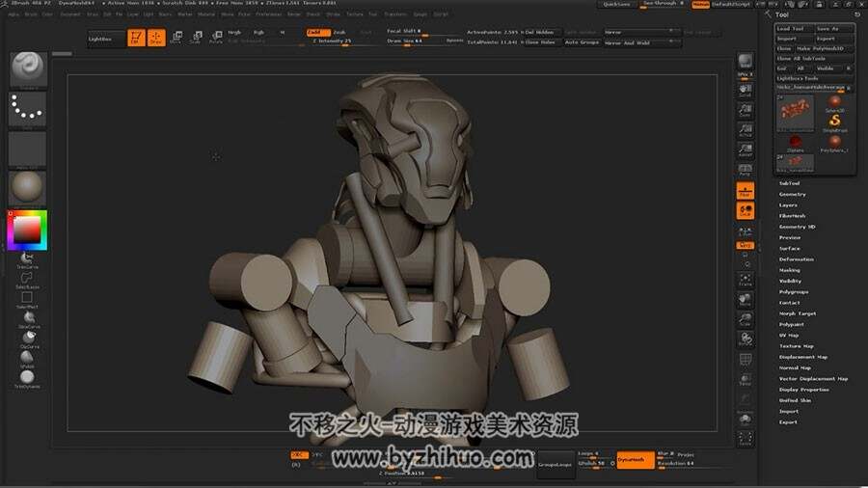868x488 pixels.
Task: Expand the Polygroups section
Action: pos(794,291)
